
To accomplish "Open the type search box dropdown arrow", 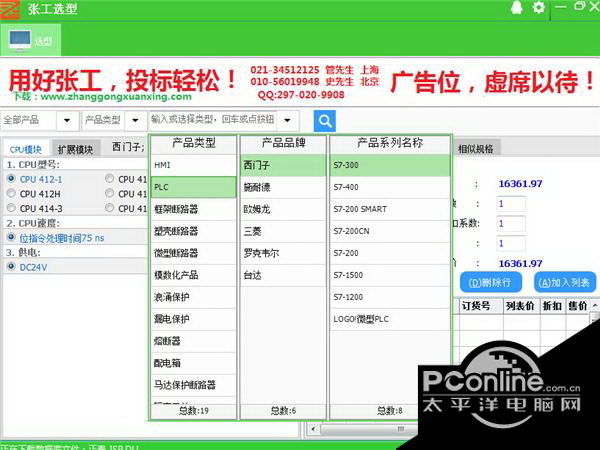I will pyautogui.click(x=287, y=121).
